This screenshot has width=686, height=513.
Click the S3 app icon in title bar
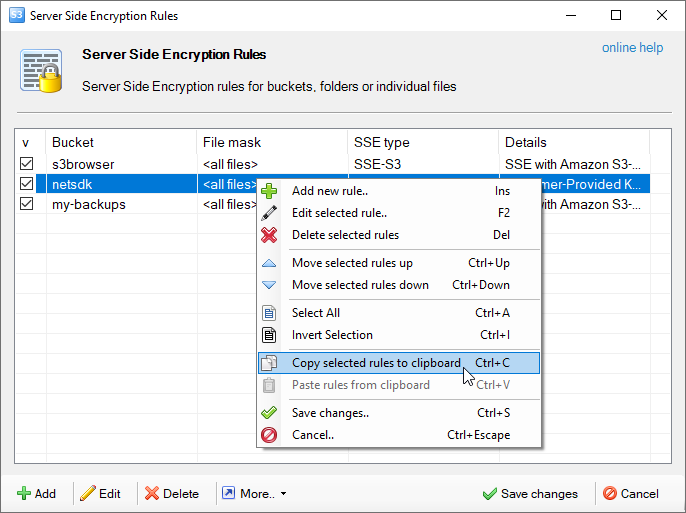click(x=17, y=15)
